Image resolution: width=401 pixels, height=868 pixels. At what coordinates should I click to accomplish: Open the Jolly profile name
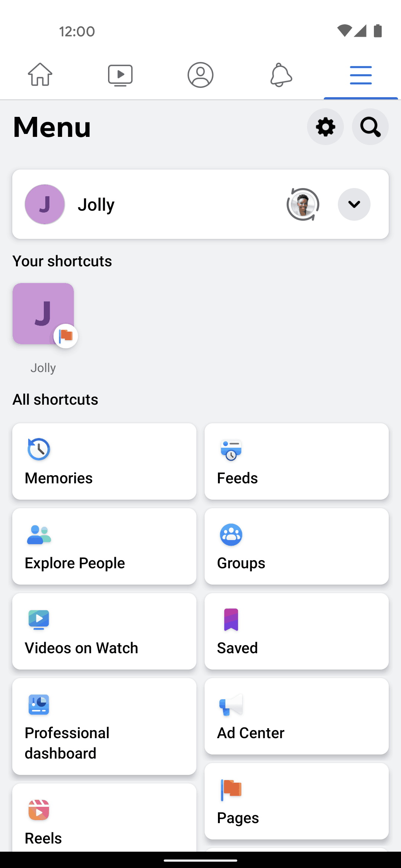[96, 204]
